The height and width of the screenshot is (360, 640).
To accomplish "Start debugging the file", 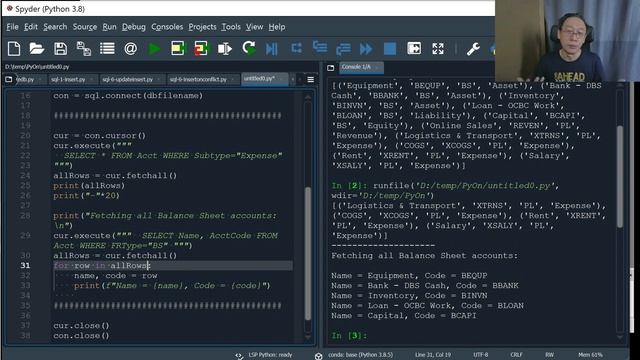I will coord(272,49).
